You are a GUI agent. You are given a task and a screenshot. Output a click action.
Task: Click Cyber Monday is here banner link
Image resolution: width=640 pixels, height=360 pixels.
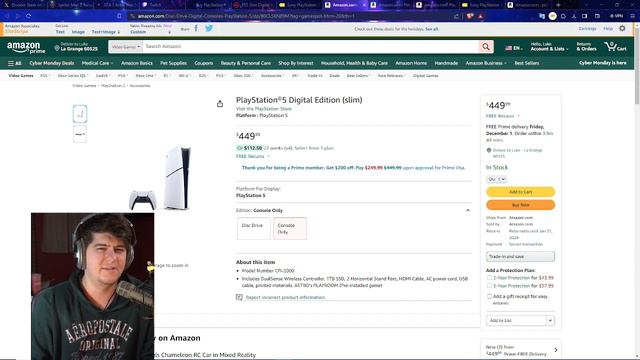(602, 63)
